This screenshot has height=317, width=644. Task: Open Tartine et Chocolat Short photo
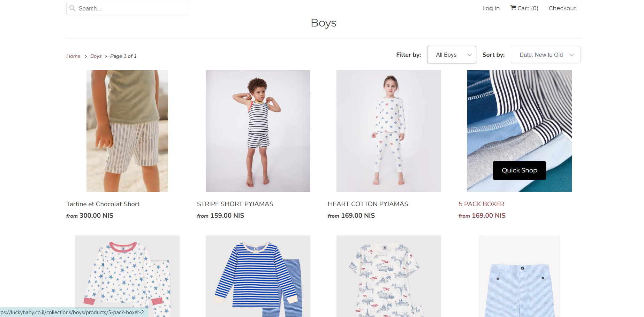pos(127,131)
